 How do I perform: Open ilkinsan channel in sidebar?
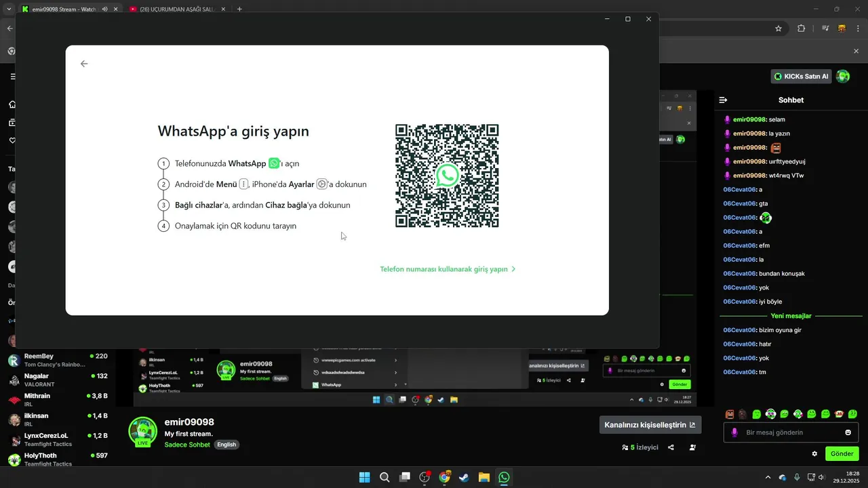(x=58, y=420)
